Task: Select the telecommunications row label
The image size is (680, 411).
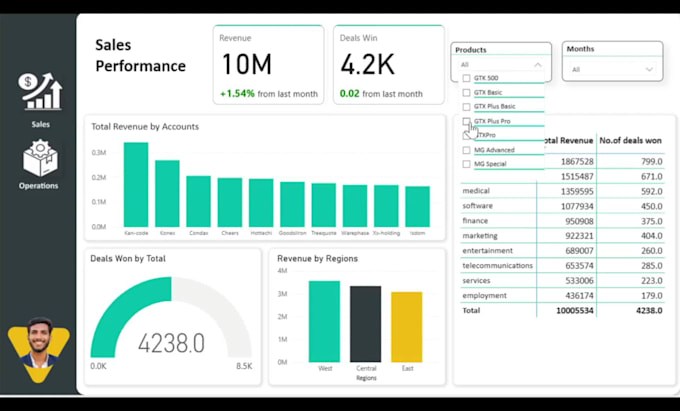Action: tap(497, 265)
